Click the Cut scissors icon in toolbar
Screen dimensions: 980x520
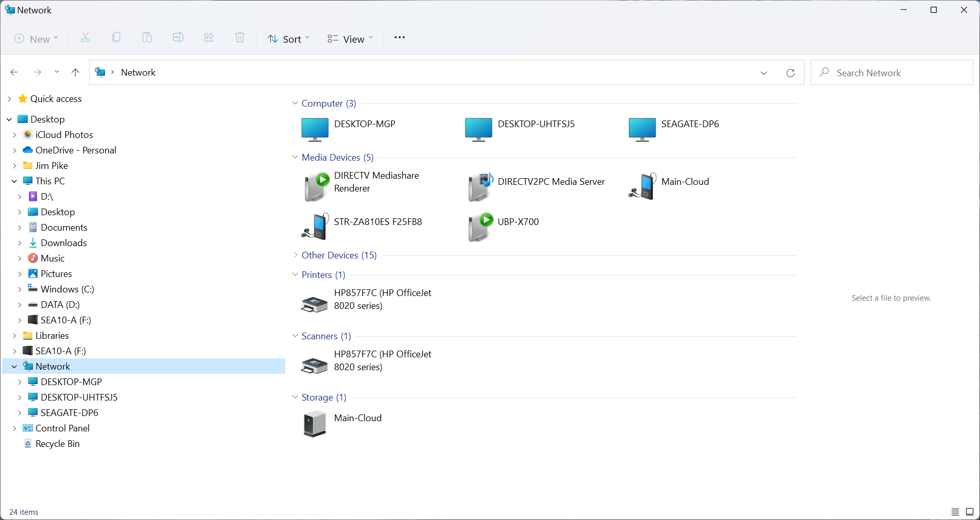pos(85,38)
